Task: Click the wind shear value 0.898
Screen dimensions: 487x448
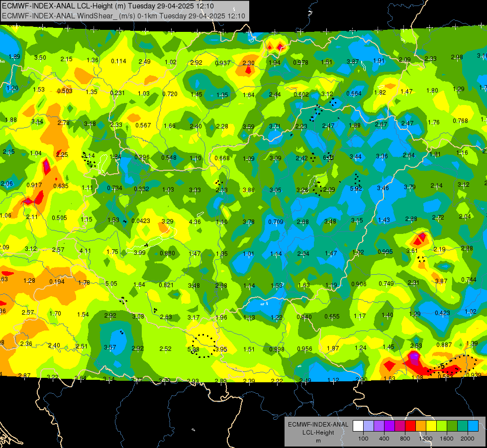Action: [x=277, y=349]
